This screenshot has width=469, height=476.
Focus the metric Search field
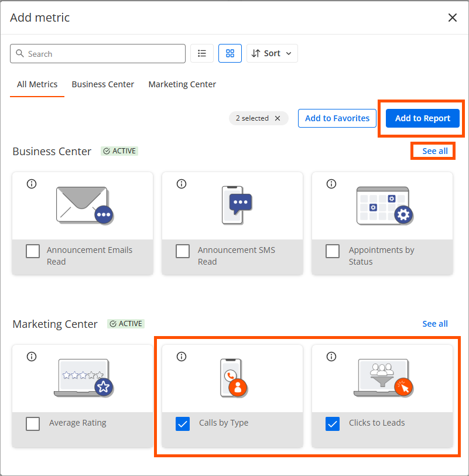[98, 54]
